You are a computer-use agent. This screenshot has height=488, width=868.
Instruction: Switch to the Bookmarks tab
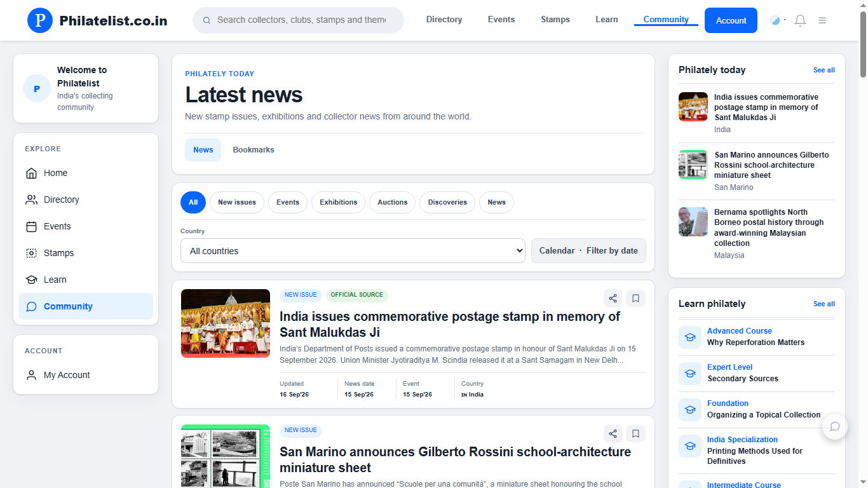tap(254, 150)
